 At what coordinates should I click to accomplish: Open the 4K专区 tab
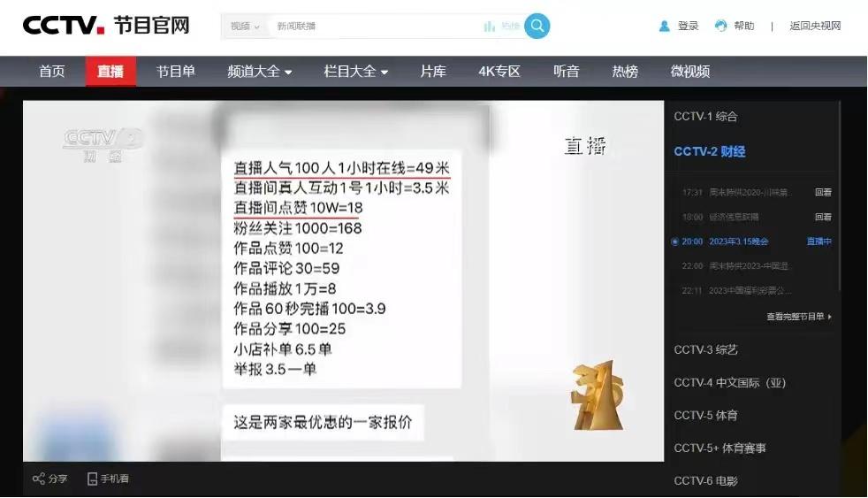click(499, 72)
